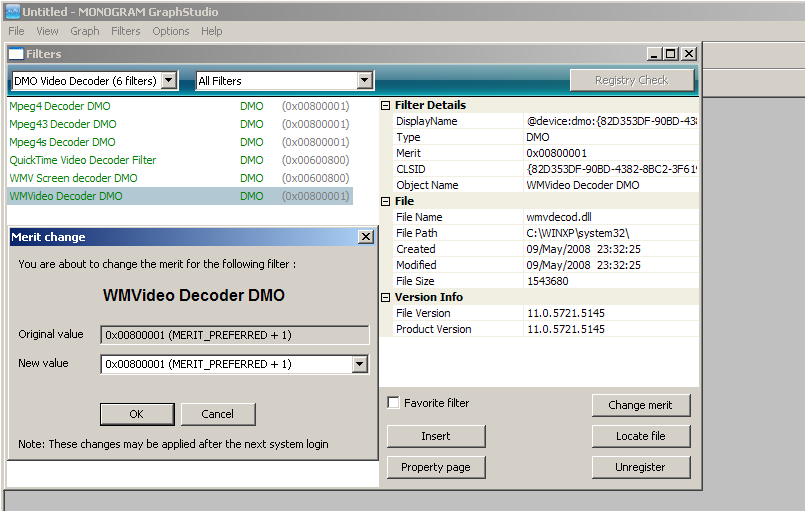Click the Filters window icon

click(16, 53)
